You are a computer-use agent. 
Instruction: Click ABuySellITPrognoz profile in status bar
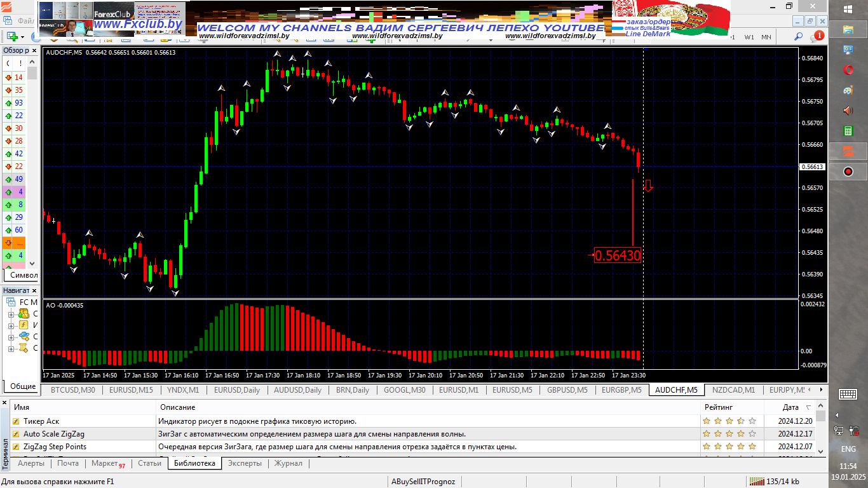coord(423,482)
